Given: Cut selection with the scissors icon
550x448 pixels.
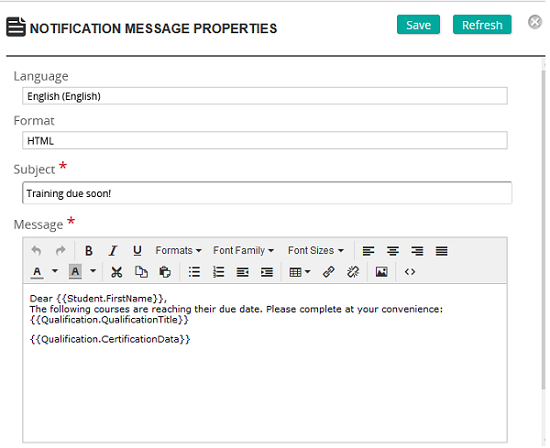Looking at the screenshot, I should pyautogui.click(x=116, y=272).
